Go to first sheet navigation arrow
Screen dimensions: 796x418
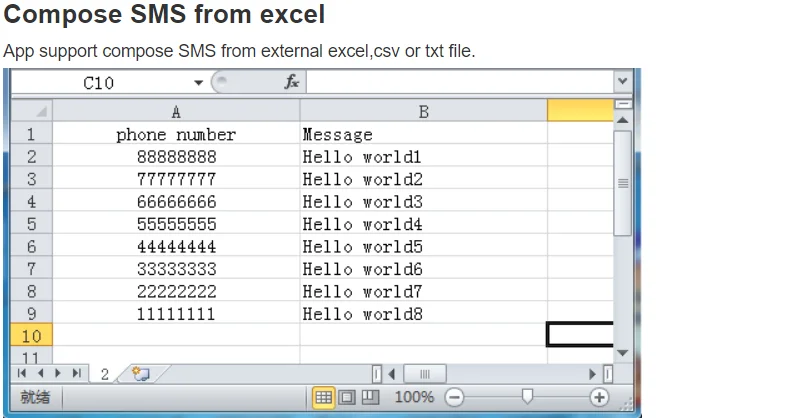coord(21,374)
